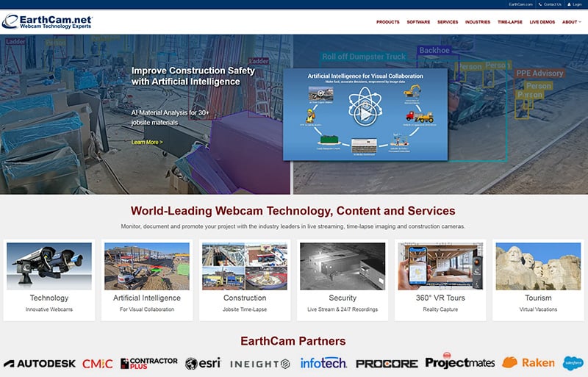
Task: Open the Products menu
Action: [x=388, y=22]
